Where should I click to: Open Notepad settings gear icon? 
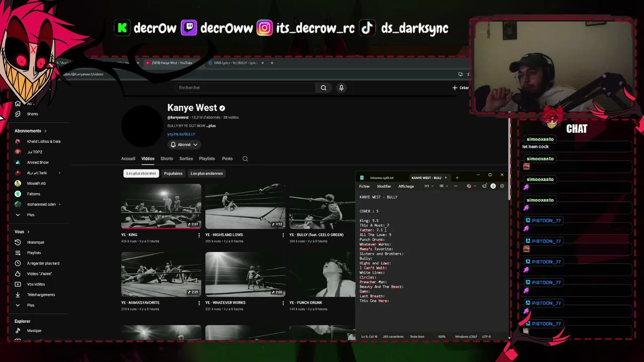click(x=502, y=186)
